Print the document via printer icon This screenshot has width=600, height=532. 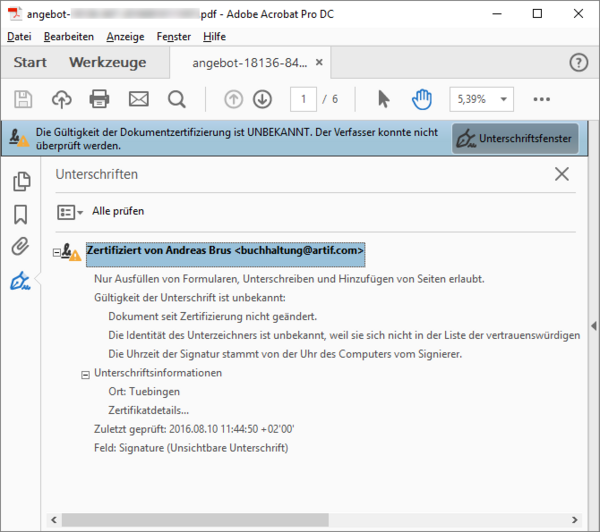tap(99, 100)
